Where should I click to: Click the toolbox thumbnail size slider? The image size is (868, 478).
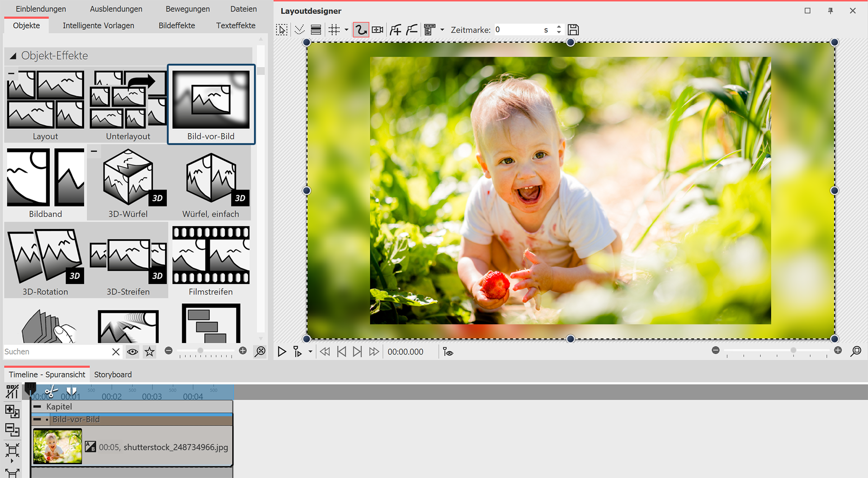point(200,351)
